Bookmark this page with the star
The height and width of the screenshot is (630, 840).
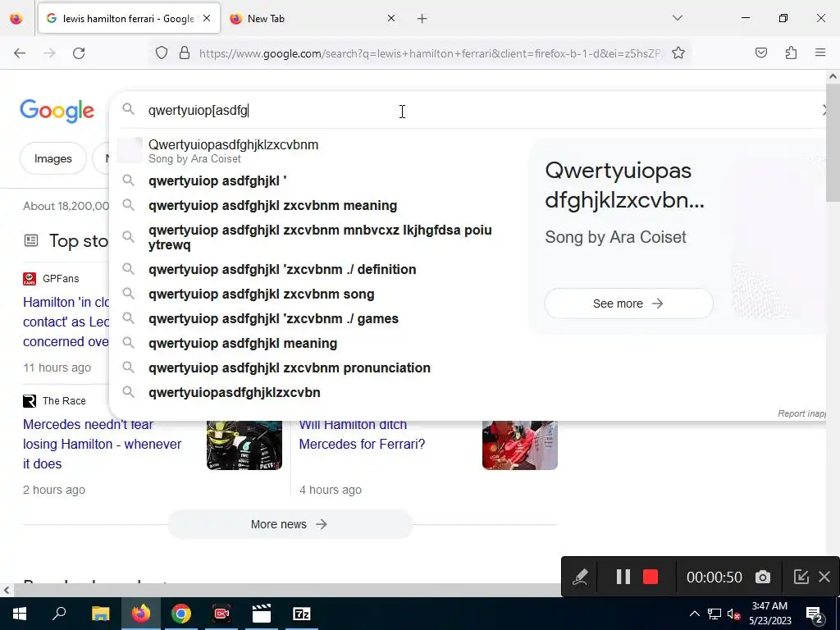tap(678, 53)
